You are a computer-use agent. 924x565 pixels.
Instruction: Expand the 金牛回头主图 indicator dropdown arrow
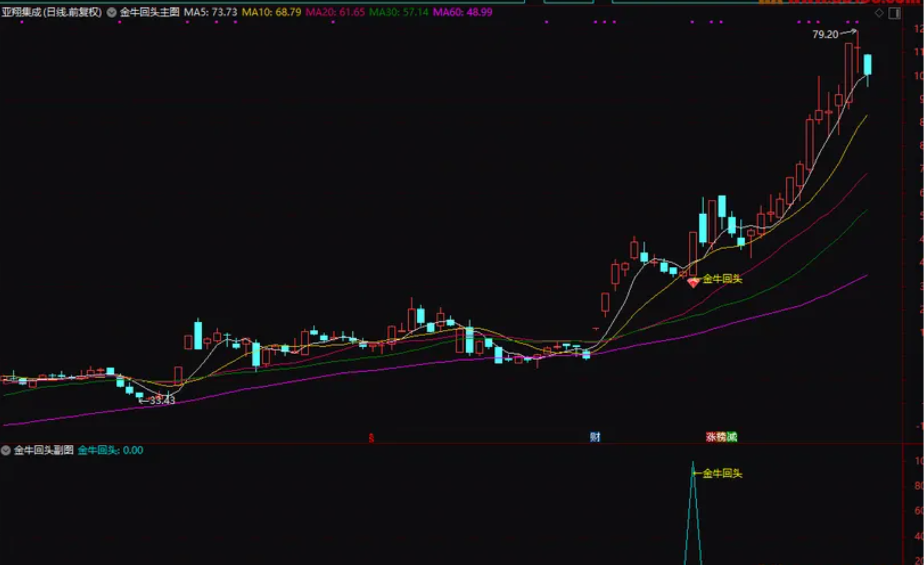[x=112, y=13]
